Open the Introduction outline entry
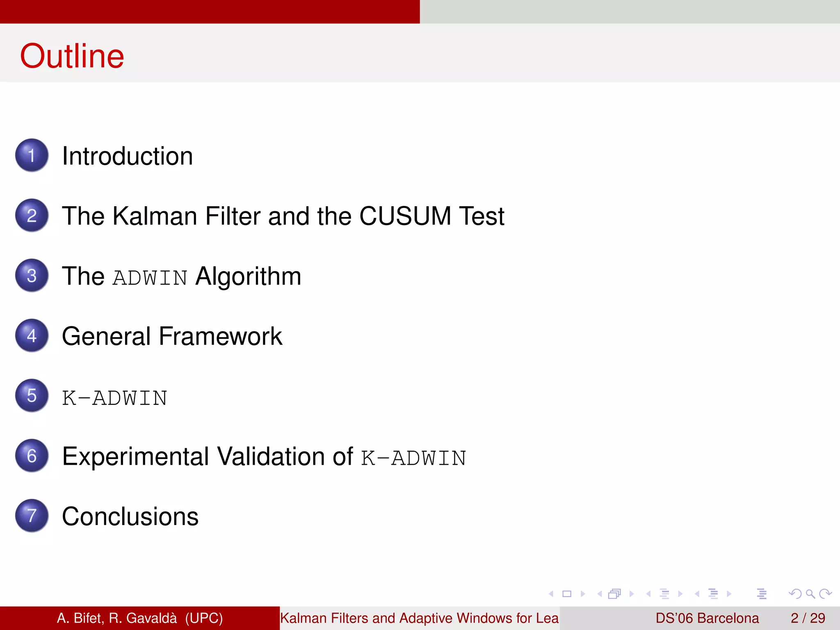Screen dimensions: 840x630 click(127, 156)
